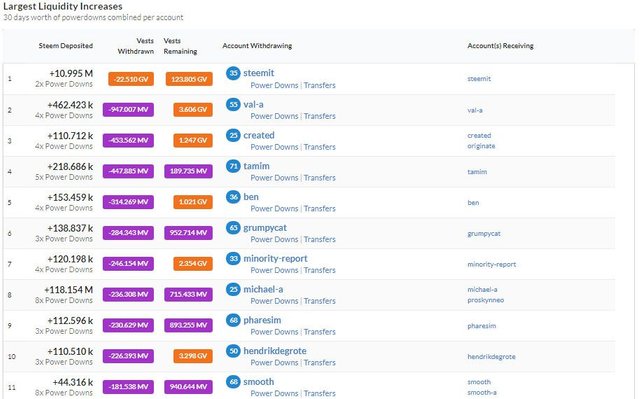Open receiving account smooth-a

click(482, 392)
